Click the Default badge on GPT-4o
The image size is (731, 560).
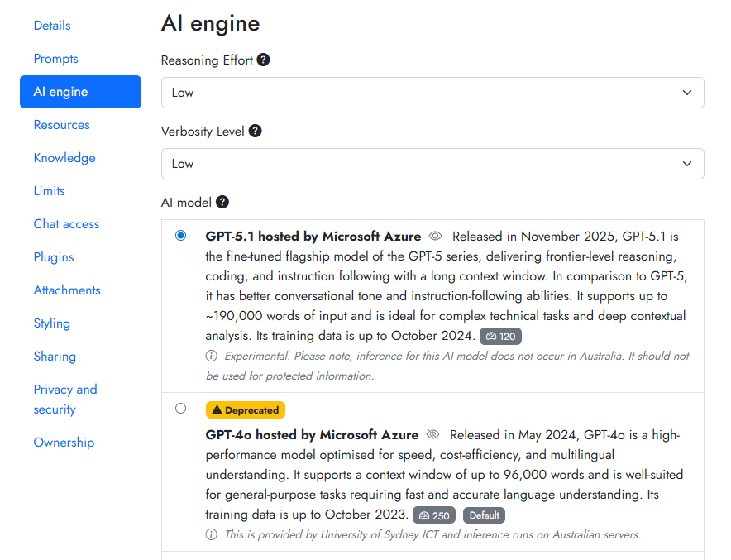coord(484,515)
